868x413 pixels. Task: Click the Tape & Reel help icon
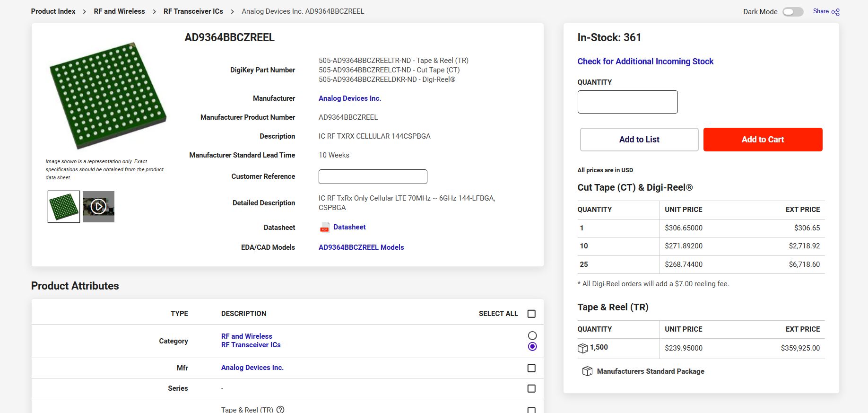(280, 410)
